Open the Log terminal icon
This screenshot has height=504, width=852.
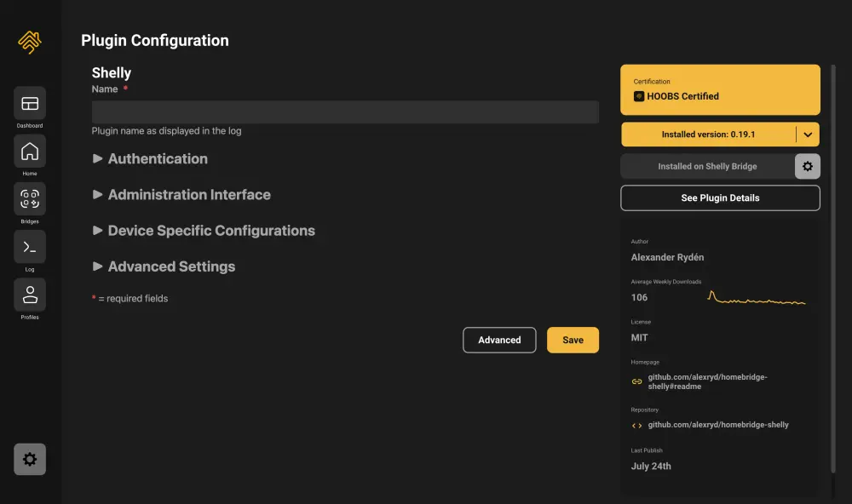point(30,247)
